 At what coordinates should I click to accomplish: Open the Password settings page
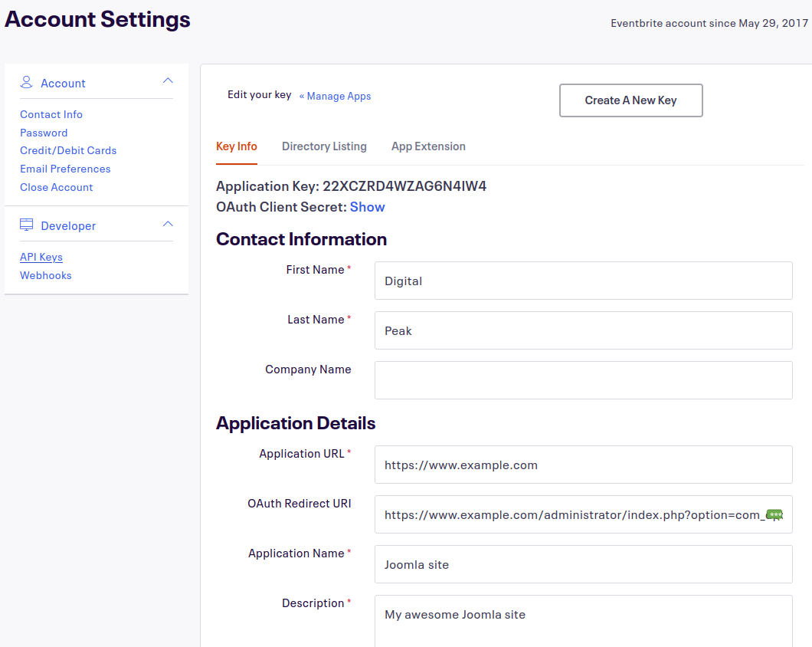click(x=44, y=133)
